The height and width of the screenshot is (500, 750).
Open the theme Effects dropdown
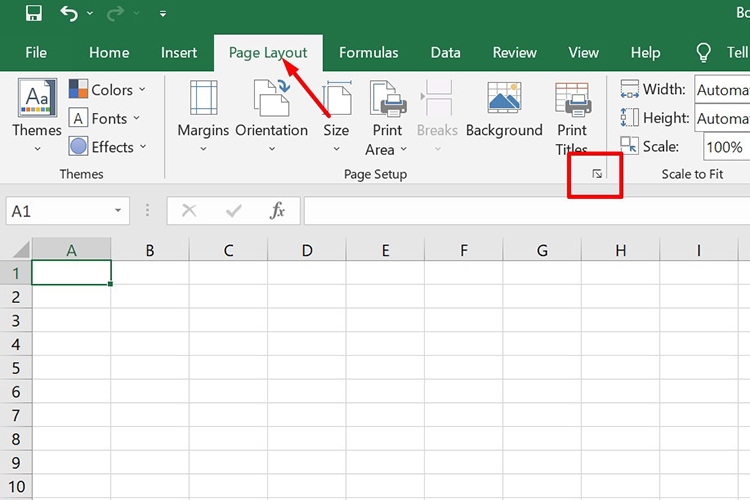108,147
